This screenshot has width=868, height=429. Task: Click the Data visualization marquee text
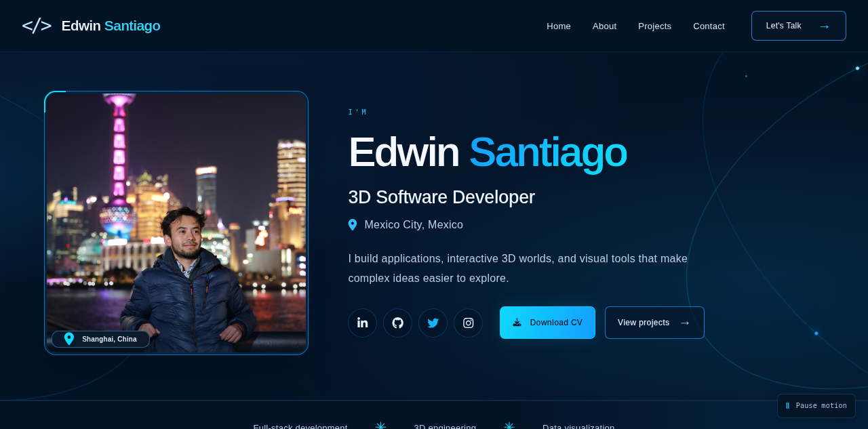click(x=578, y=427)
